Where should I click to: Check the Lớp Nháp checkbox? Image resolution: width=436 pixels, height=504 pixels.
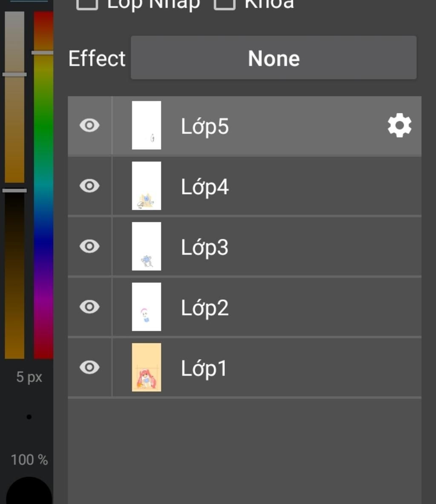[87, 4]
